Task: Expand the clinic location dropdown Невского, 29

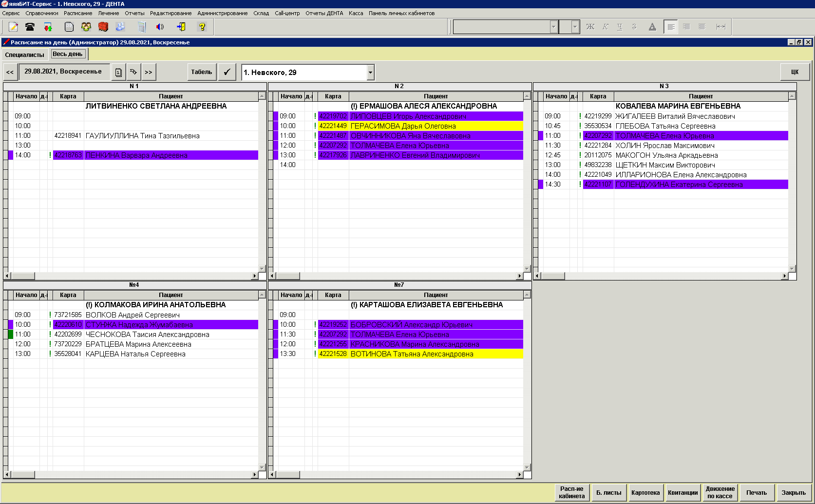Action: 370,73
